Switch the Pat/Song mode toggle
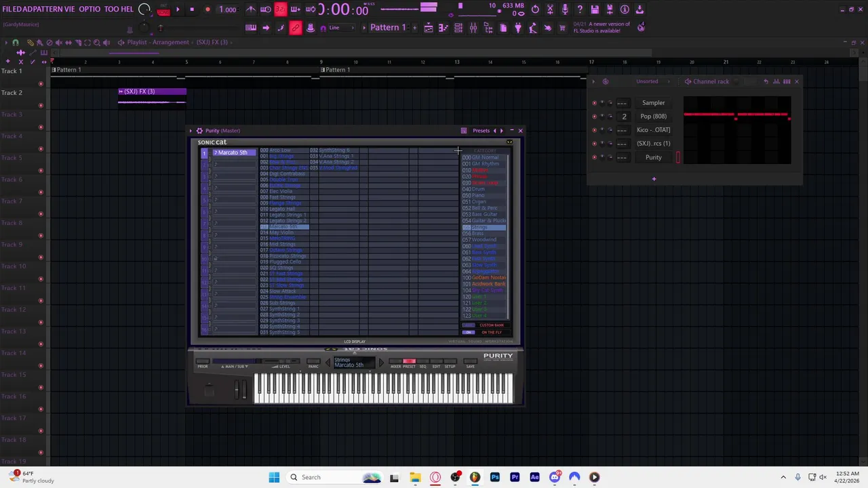The width and height of the screenshot is (868, 488). [x=163, y=9]
